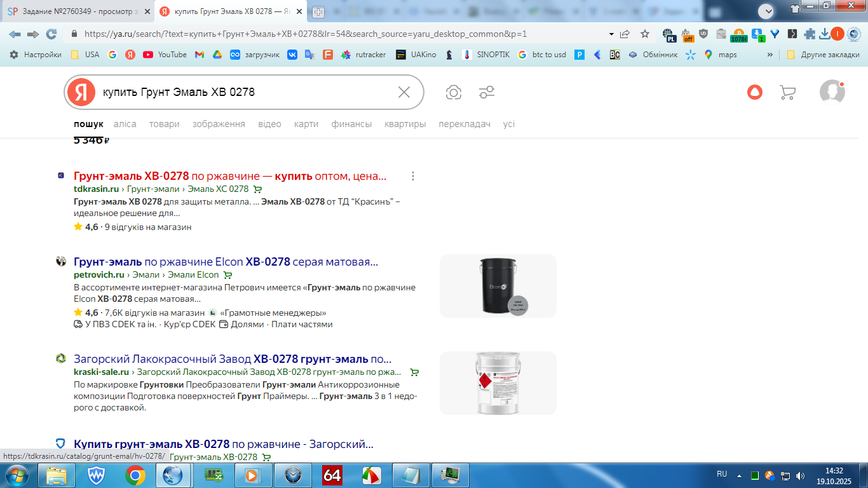Open the Google Drive bookmark icon
868x488 pixels.
pos(217,55)
